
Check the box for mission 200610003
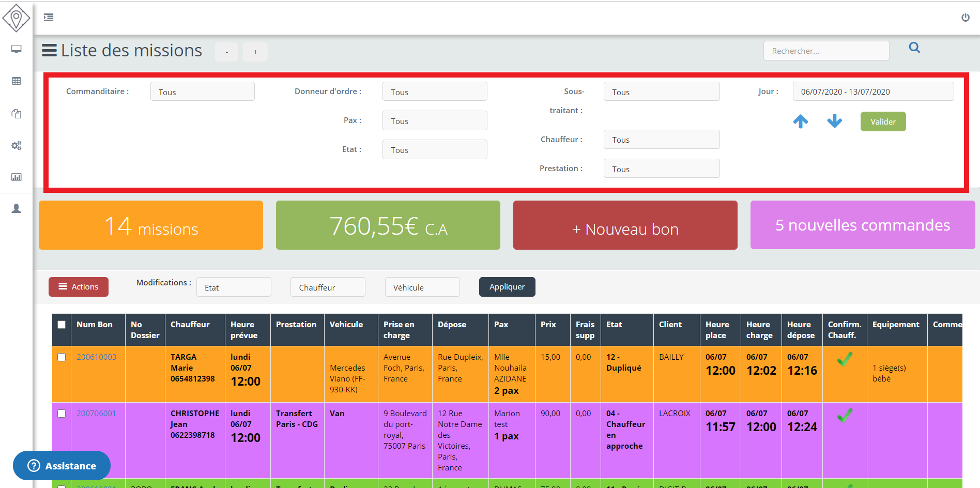point(62,357)
